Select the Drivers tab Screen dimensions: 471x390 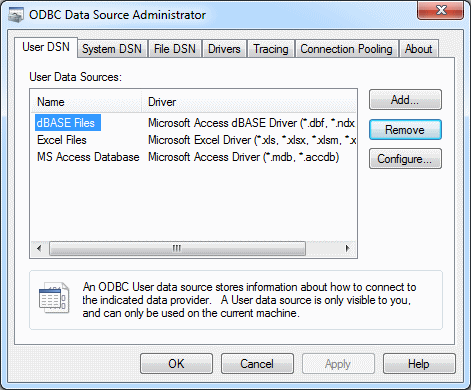224,49
